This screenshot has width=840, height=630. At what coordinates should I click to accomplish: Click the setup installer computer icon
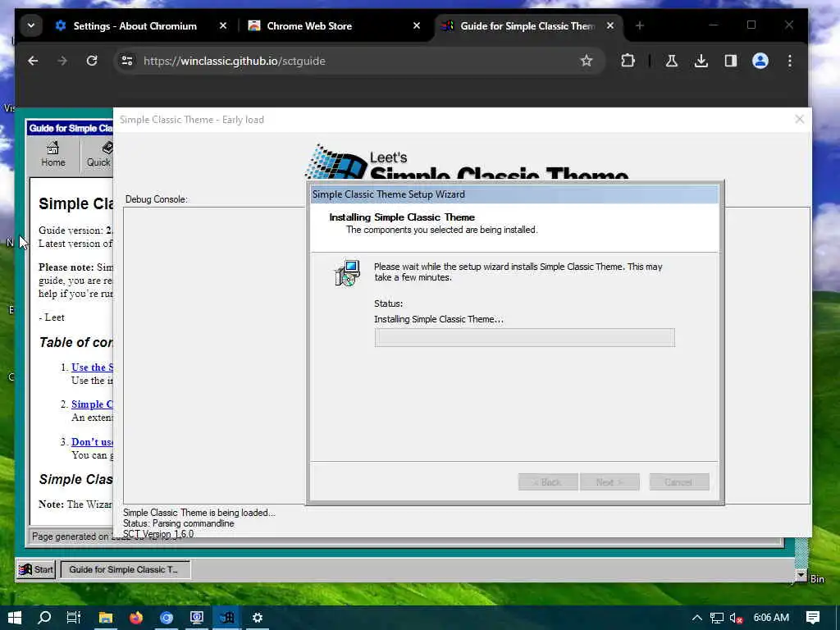[348, 273]
